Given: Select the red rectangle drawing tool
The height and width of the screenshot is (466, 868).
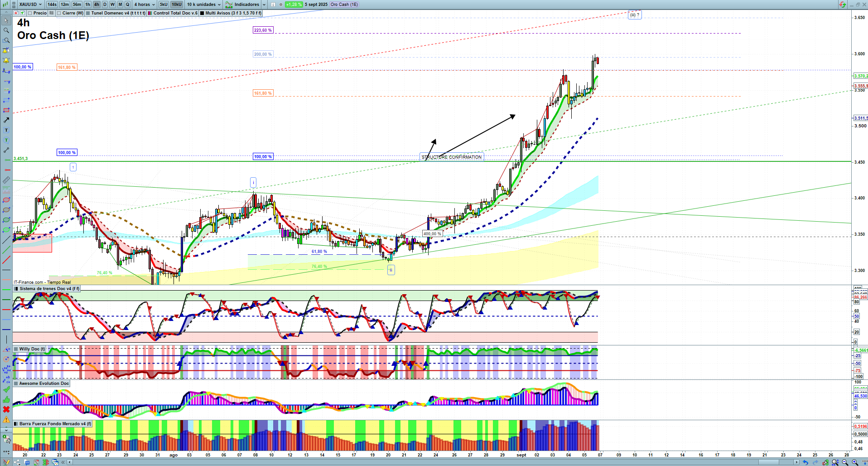Looking at the screenshot, I should click(6, 110).
